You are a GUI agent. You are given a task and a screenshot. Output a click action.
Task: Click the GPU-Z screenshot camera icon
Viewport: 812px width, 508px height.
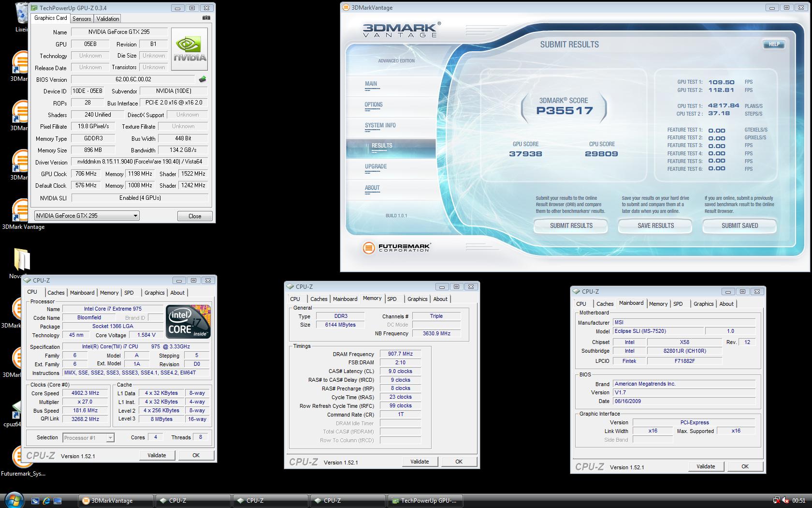pyautogui.click(x=206, y=18)
